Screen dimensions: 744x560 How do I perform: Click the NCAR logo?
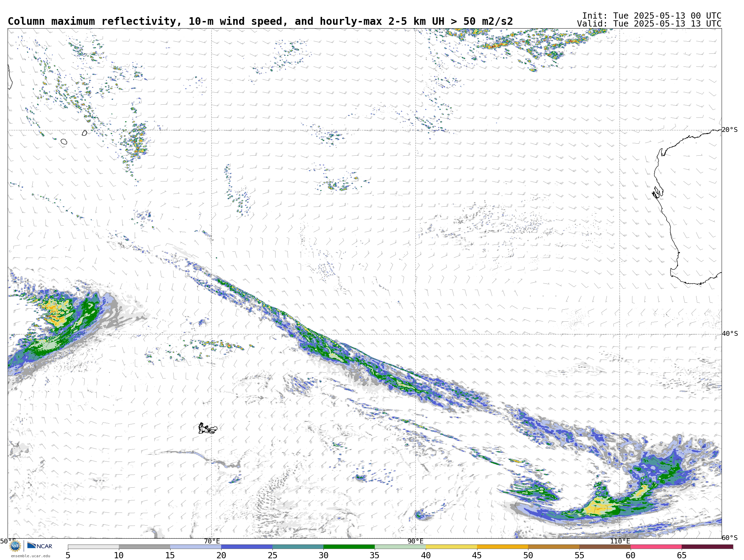pyautogui.click(x=40, y=546)
